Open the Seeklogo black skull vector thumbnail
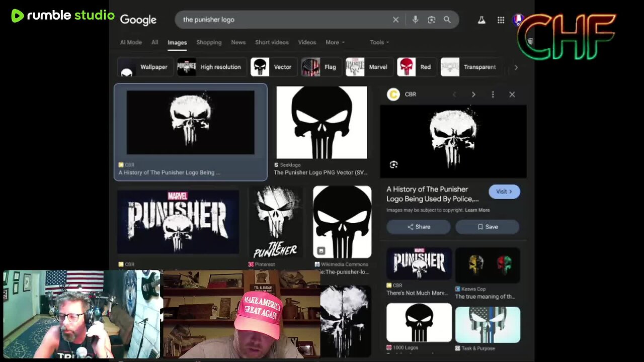This screenshot has height=362, width=644. pos(321,122)
